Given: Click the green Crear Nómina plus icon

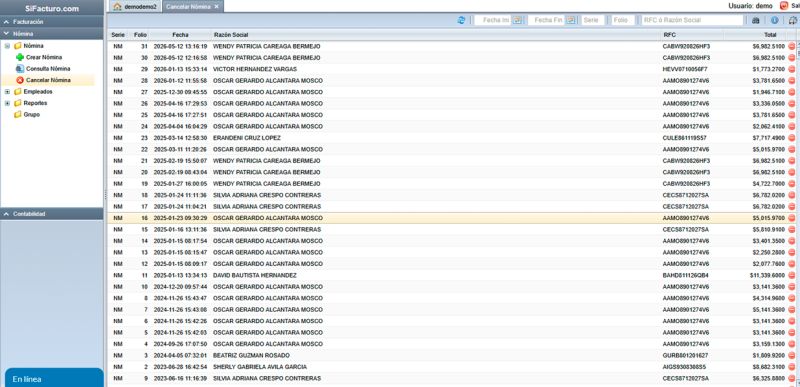Looking at the screenshot, I should pyautogui.click(x=20, y=57).
